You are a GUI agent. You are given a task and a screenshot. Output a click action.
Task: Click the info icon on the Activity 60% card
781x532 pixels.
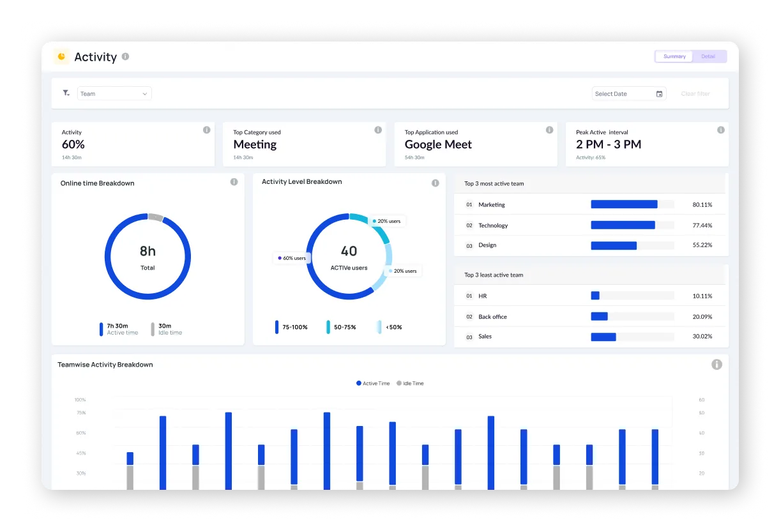tap(206, 130)
